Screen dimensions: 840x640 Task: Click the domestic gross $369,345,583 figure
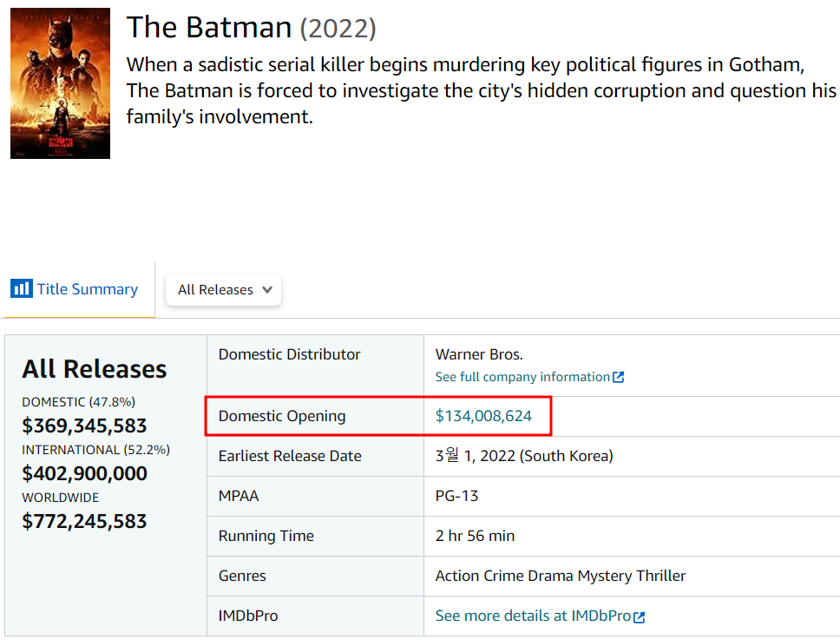[84, 426]
